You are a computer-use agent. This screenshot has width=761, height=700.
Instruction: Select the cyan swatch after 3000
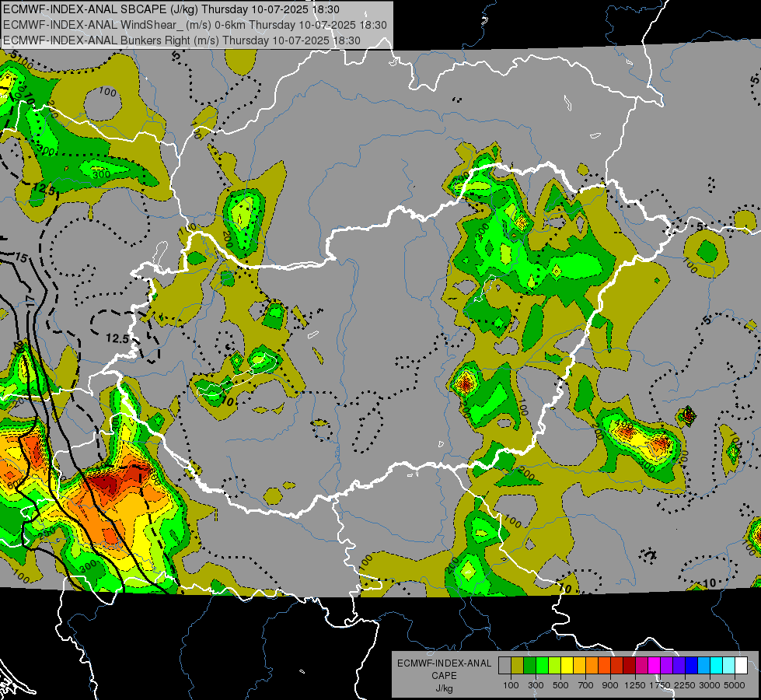[x=717, y=665]
